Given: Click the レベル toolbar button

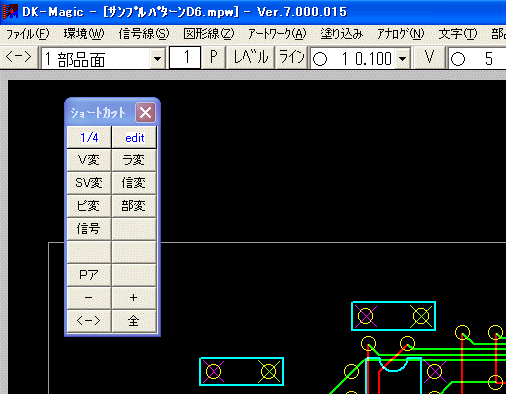Looking at the screenshot, I should (x=250, y=58).
